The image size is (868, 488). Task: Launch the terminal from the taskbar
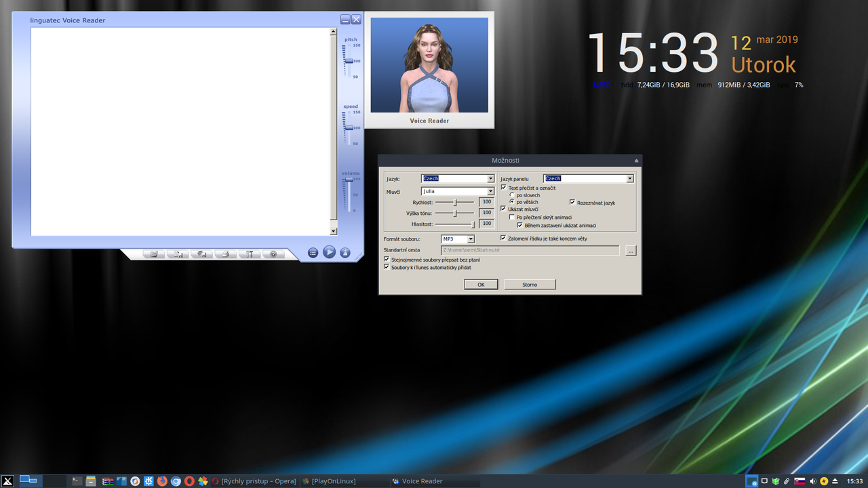point(77,481)
